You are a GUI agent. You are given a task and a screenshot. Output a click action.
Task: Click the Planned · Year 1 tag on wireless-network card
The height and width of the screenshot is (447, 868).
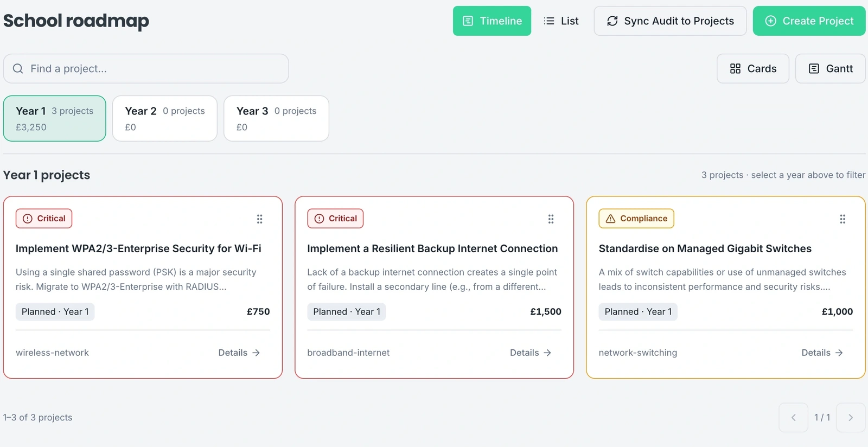55,312
